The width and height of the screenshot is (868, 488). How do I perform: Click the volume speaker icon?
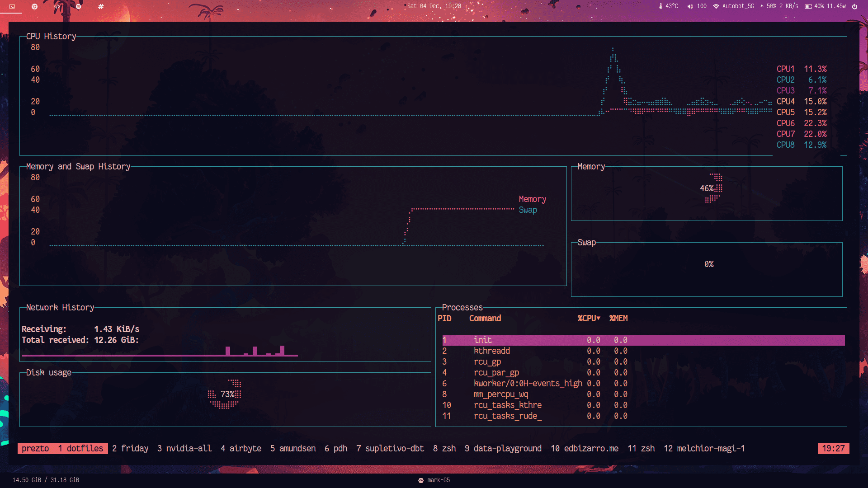690,6
